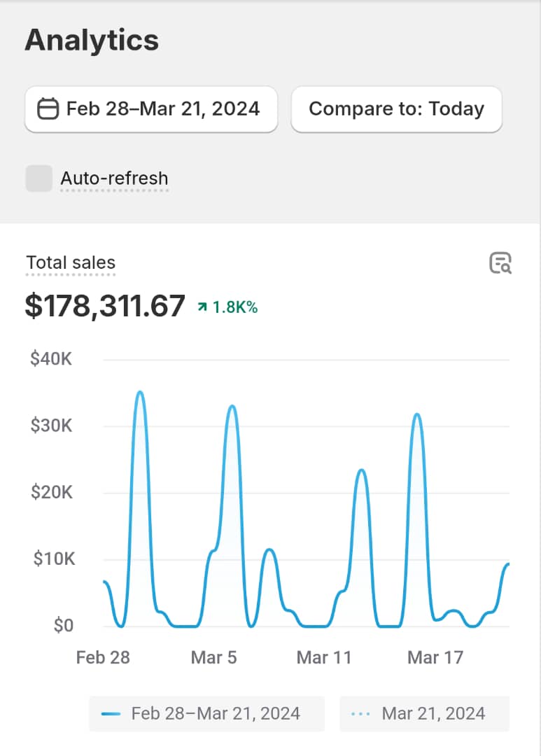
Task: Select the chart peak just after Mar 5
Action: pos(232,407)
